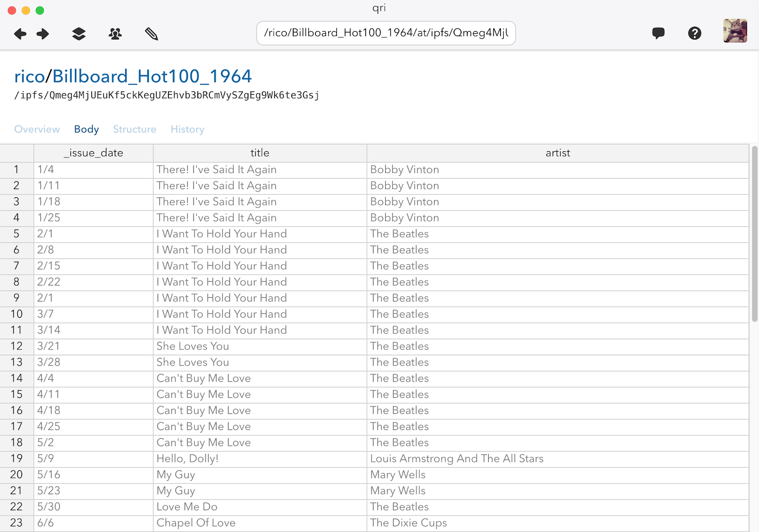Select the 5/2 issue date cell

93,443
